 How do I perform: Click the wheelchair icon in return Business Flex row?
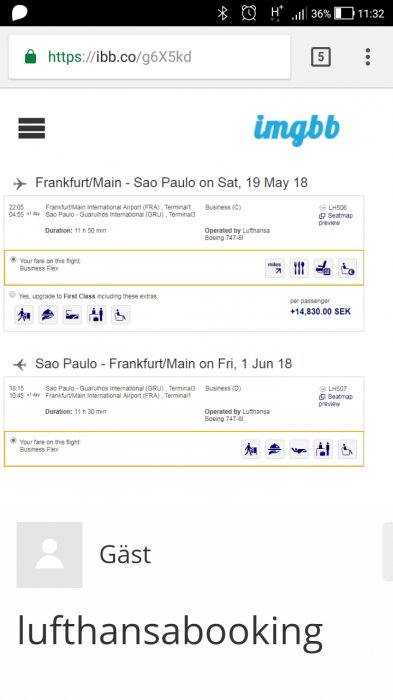coord(347,450)
